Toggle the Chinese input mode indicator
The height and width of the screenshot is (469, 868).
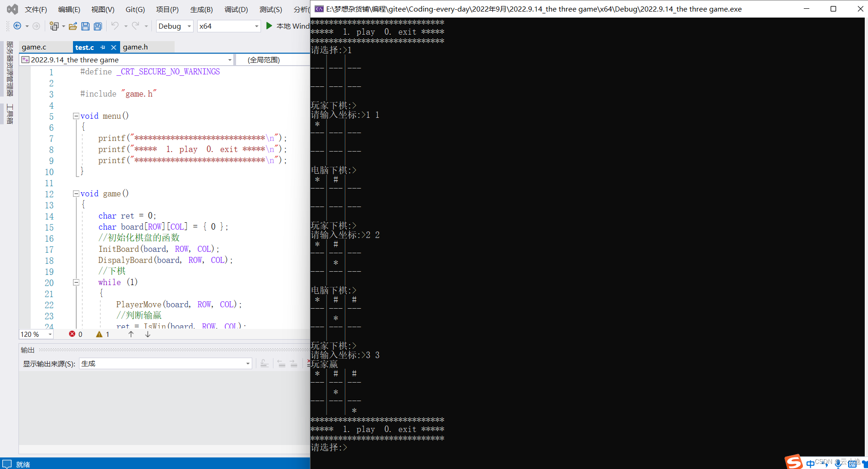[x=811, y=463]
